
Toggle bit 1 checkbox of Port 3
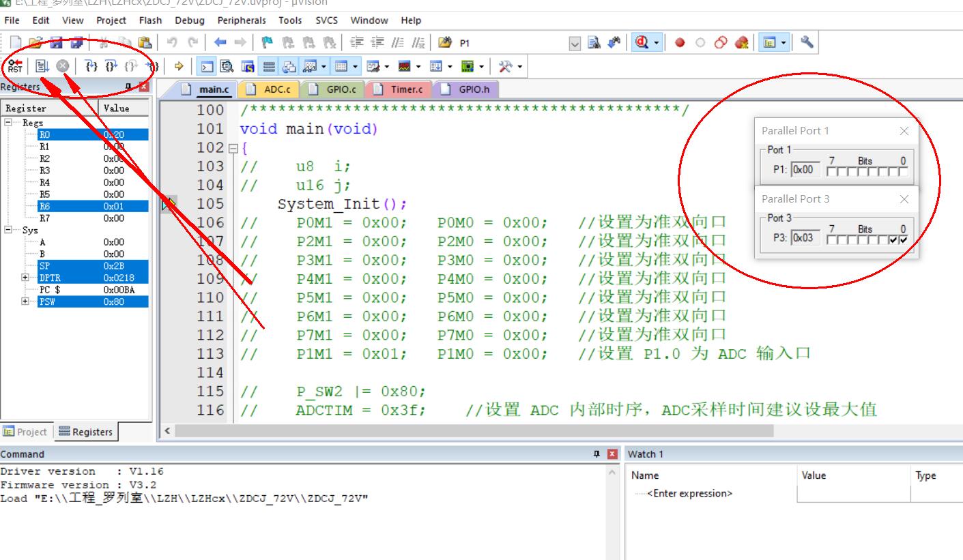[893, 240]
